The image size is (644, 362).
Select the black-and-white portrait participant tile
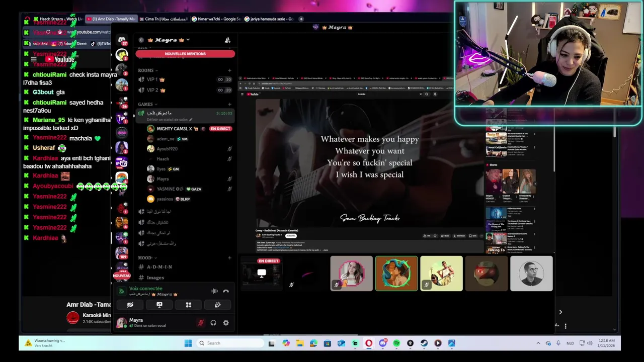pyautogui.click(x=531, y=274)
